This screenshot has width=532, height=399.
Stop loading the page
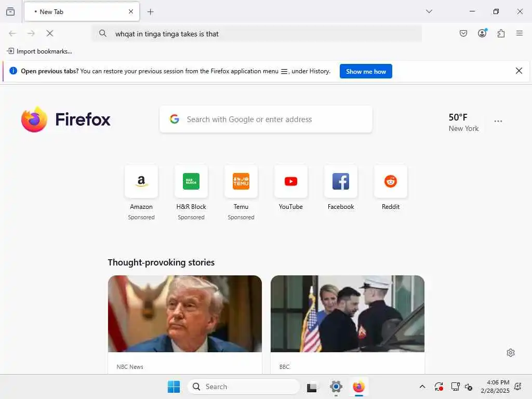click(x=49, y=33)
